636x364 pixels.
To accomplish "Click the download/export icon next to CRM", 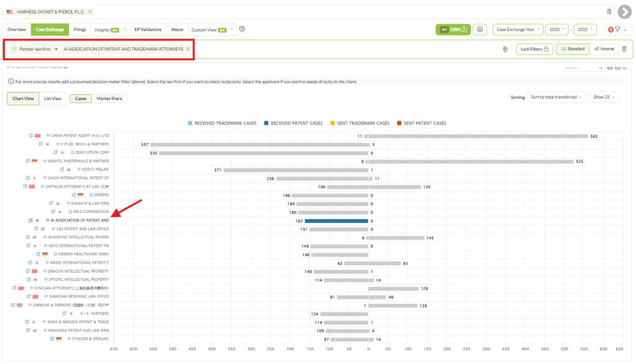I will (480, 30).
